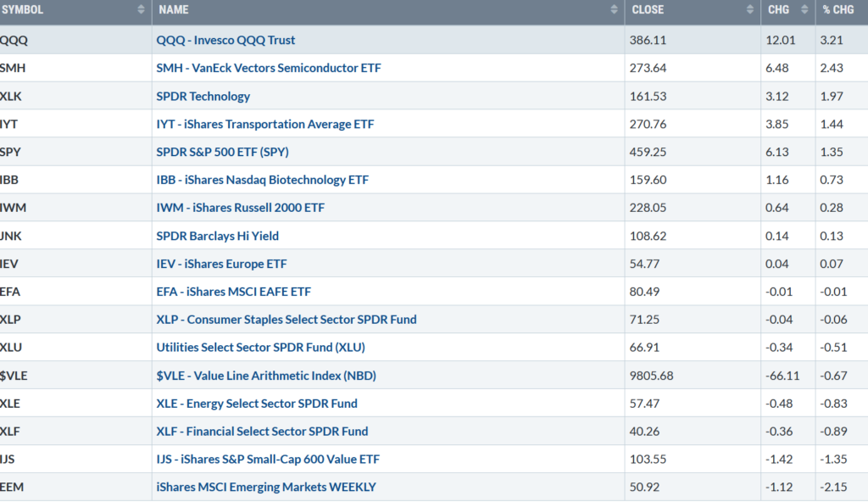Open IEV - iShares Europe ETF link
This screenshot has height=502, width=868.
pos(221,263)
